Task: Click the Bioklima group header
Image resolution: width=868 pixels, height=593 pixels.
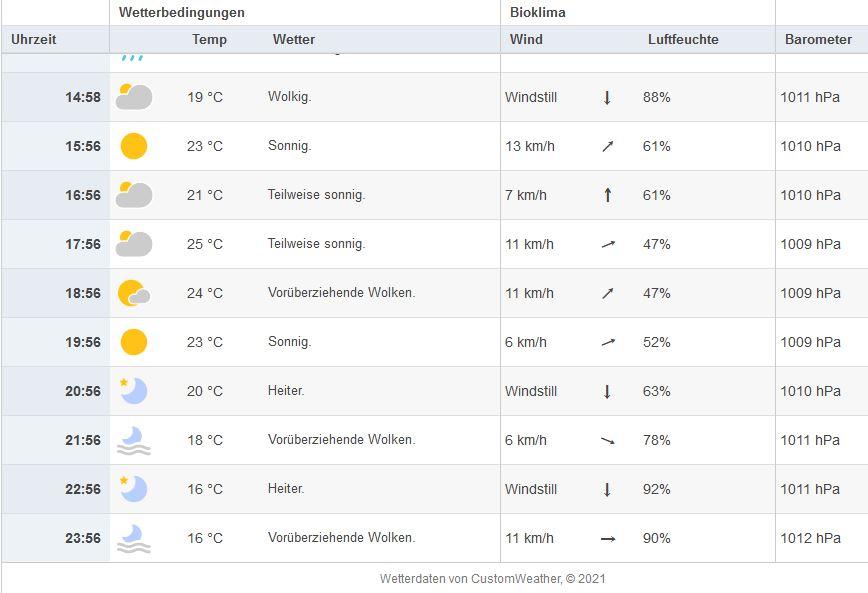Action: (538, 12)
